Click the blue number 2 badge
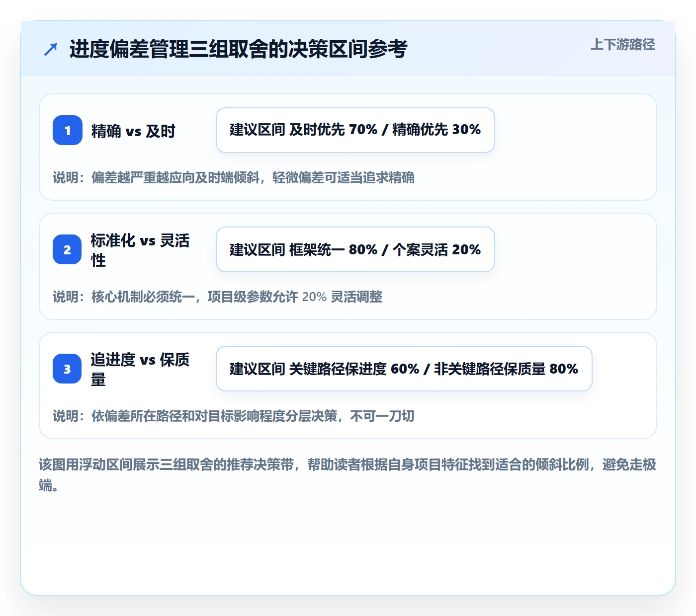This screenshot has width=696, height=616. (x=67, y=249)
